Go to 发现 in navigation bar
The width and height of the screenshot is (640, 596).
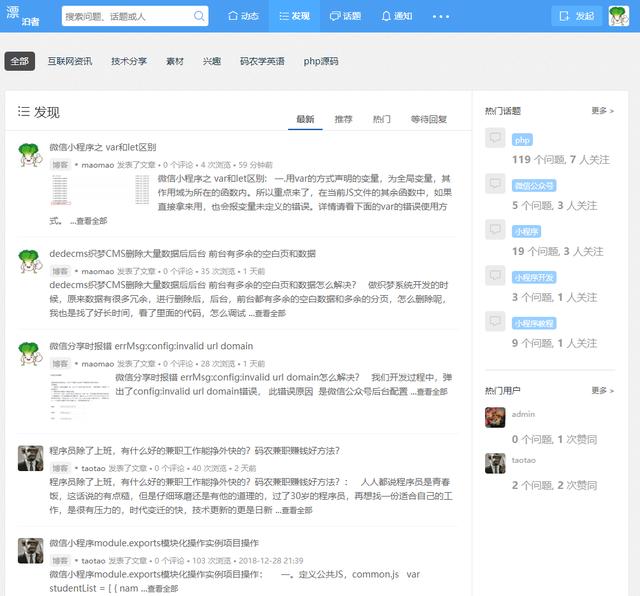294,16
